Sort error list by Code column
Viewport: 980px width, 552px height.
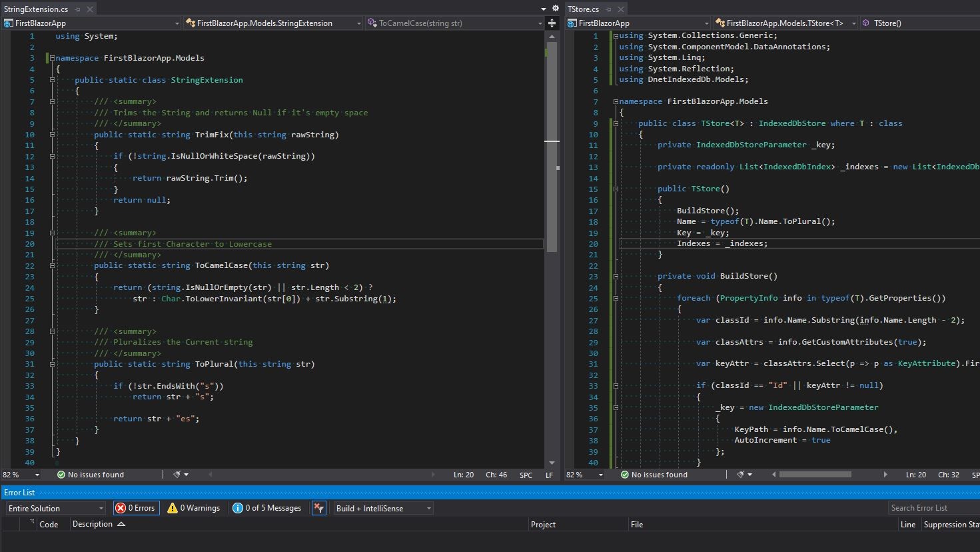click(49, 525)
